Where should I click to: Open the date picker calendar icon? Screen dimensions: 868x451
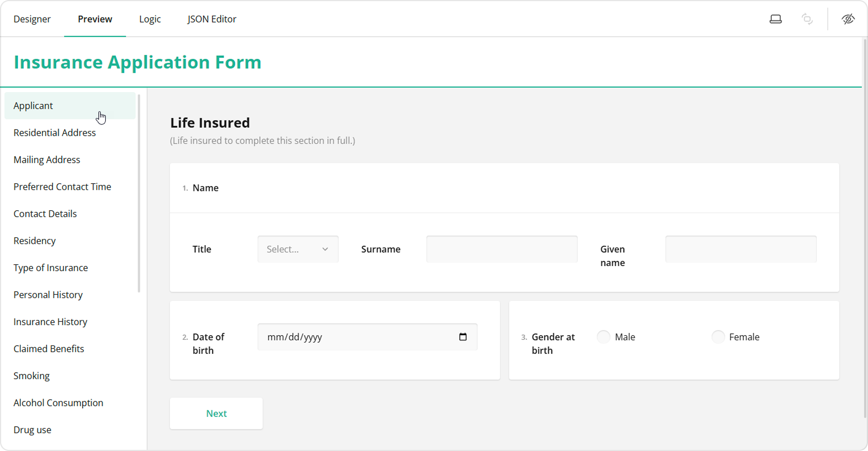point(463,337)
